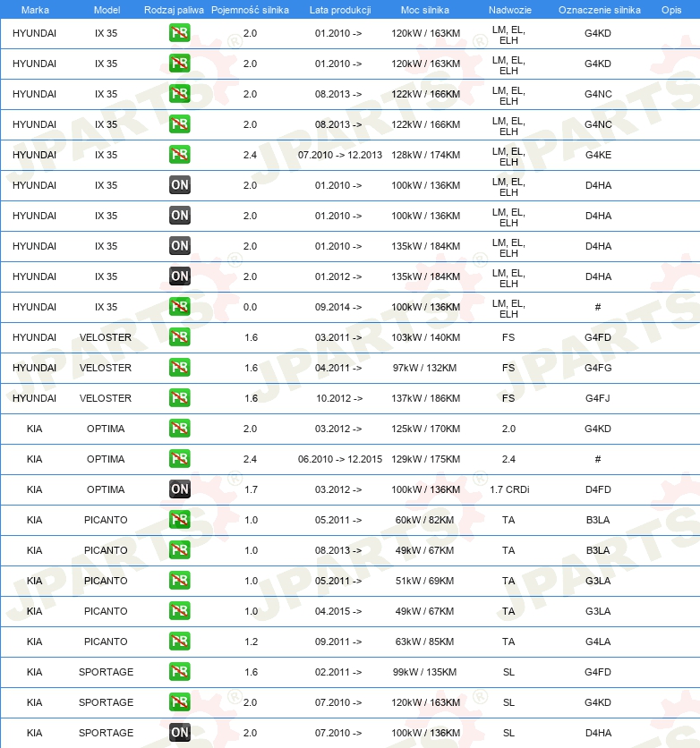The width and height of the screenshot is (700, 748).
Task: Select the '60kW / 82KM' power cell
Action: (x=424, y=520)
